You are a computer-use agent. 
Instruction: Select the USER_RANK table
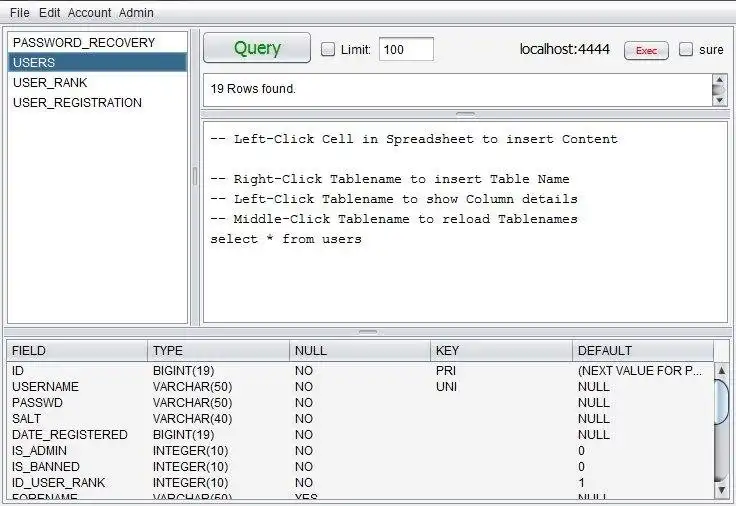97,83
